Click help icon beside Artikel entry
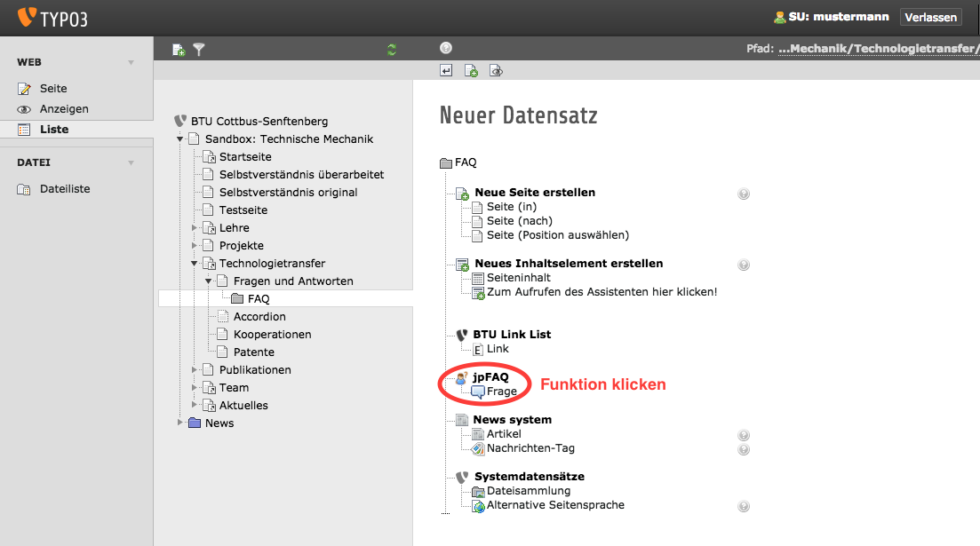980x546 pixels. click(x=744, y=435)
